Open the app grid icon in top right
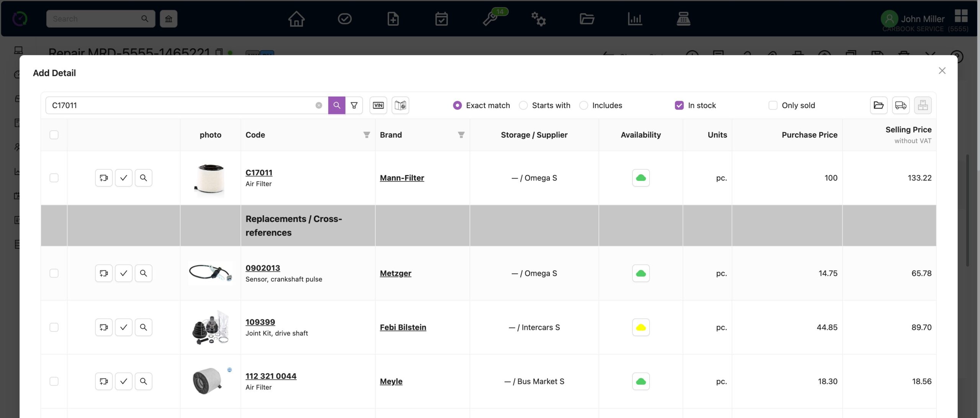 point(961,16)
